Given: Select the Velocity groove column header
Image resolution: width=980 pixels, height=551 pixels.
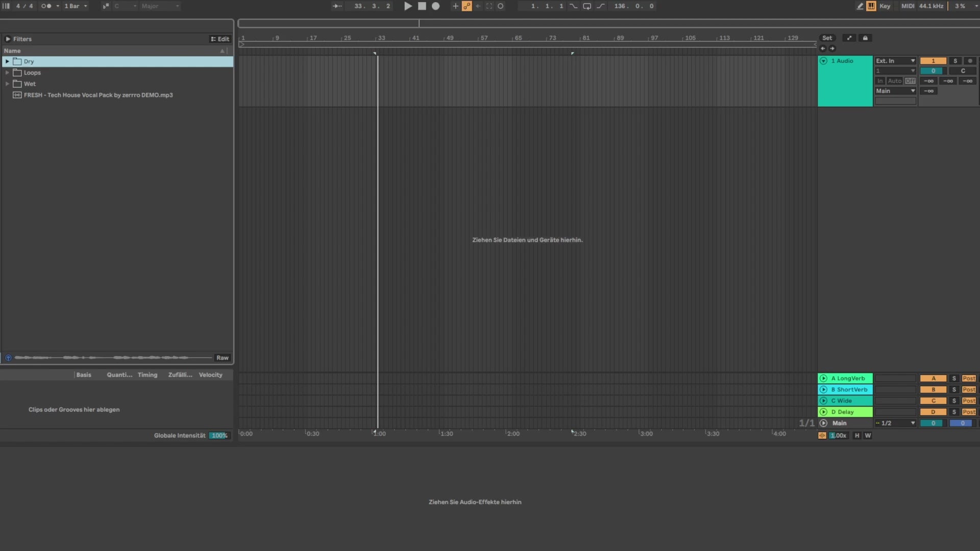Looking at the screenshot, I should pos(210,375).
